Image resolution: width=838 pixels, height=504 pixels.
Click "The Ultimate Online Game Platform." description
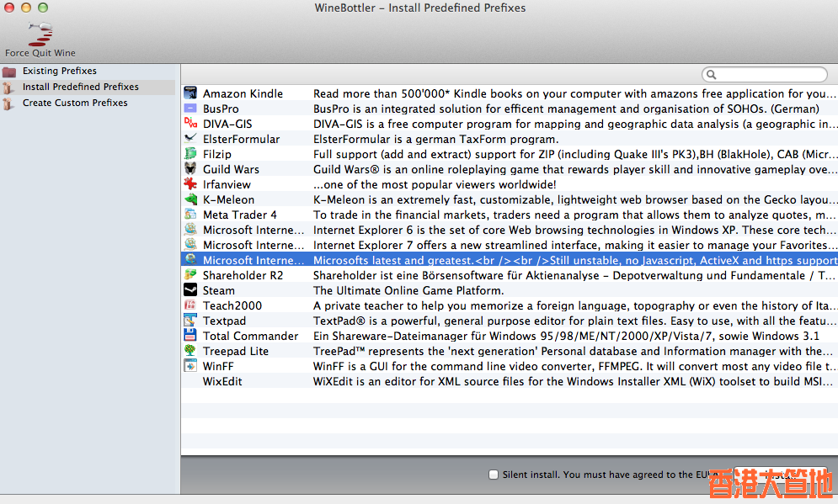[408, 290]
